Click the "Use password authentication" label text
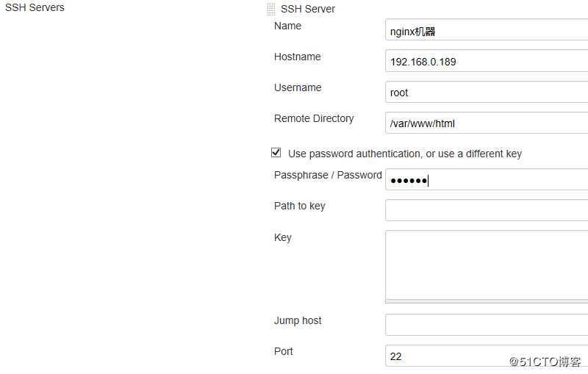This screenshot has height=374, width=588. pyautogui.click(x=404, y=154)
